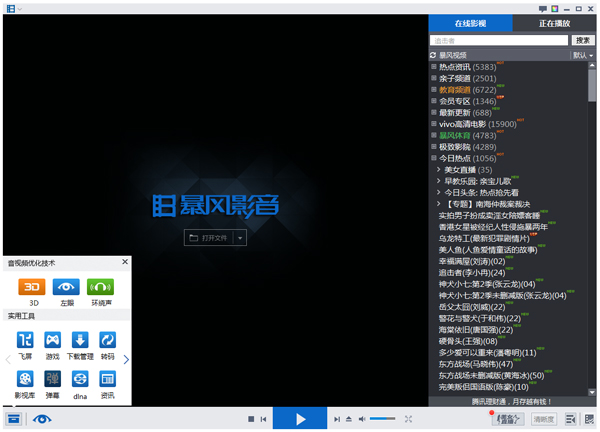This screenshot has width=600, height=432.
Task: Toggle the playlist panel icon
Action: (571, 419)
